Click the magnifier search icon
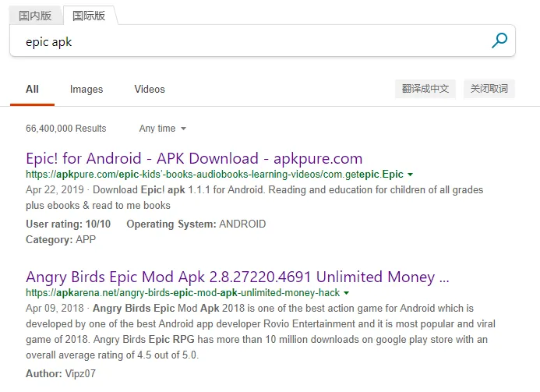Screen dimensions: 540x392 click(x=499, y=41)
